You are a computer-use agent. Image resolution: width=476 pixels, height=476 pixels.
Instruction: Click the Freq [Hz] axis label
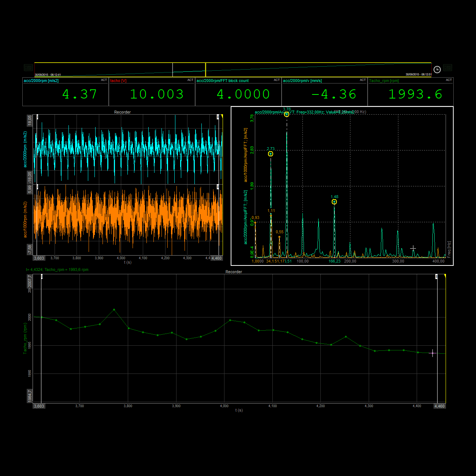449,249
